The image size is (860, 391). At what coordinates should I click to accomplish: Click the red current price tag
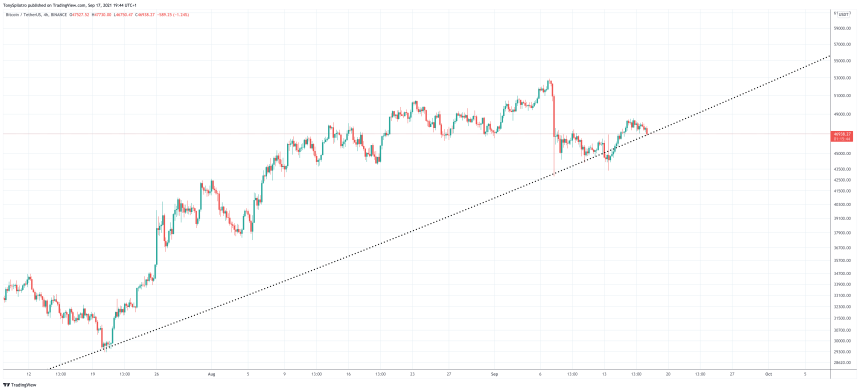tap(842, 136)
